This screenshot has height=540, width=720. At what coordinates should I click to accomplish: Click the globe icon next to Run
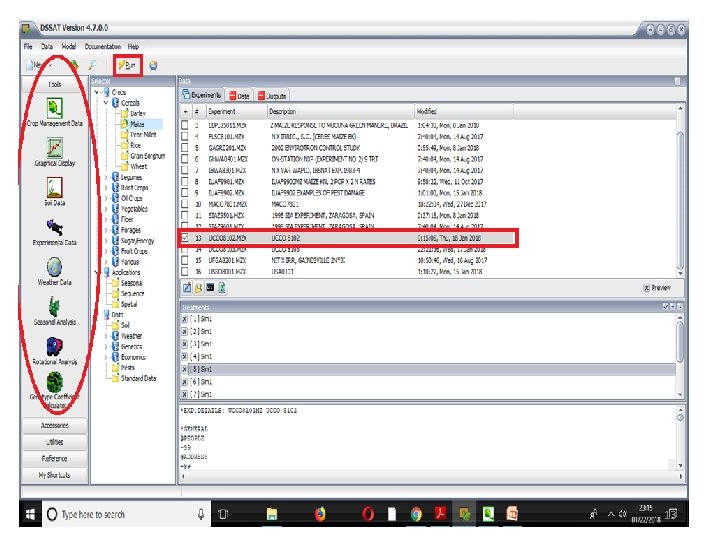(x=153, y=66)
